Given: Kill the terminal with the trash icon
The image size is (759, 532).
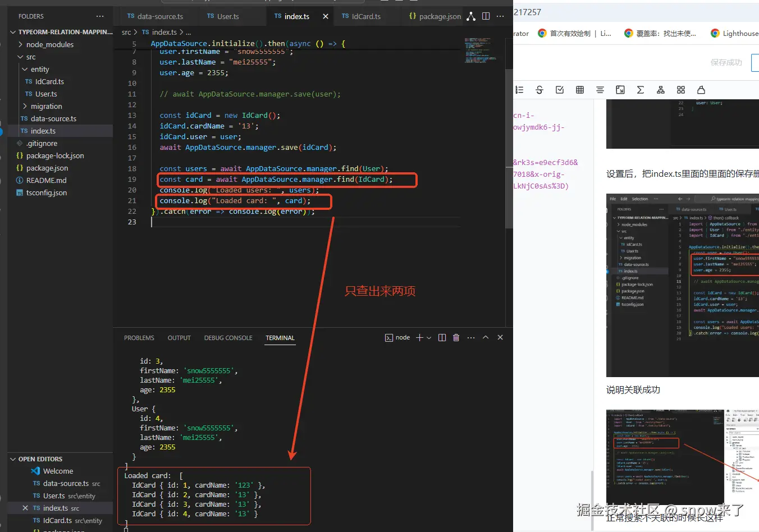Looking at the screenshot, I should pyautogui.click(x=456, y=338).
